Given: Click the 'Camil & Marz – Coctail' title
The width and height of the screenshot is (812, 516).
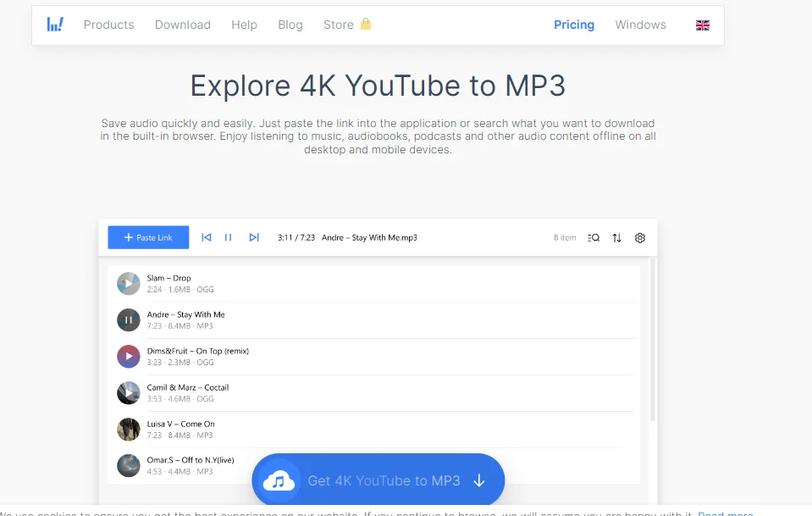Looking at the screenshot, I should click(188, 387).
